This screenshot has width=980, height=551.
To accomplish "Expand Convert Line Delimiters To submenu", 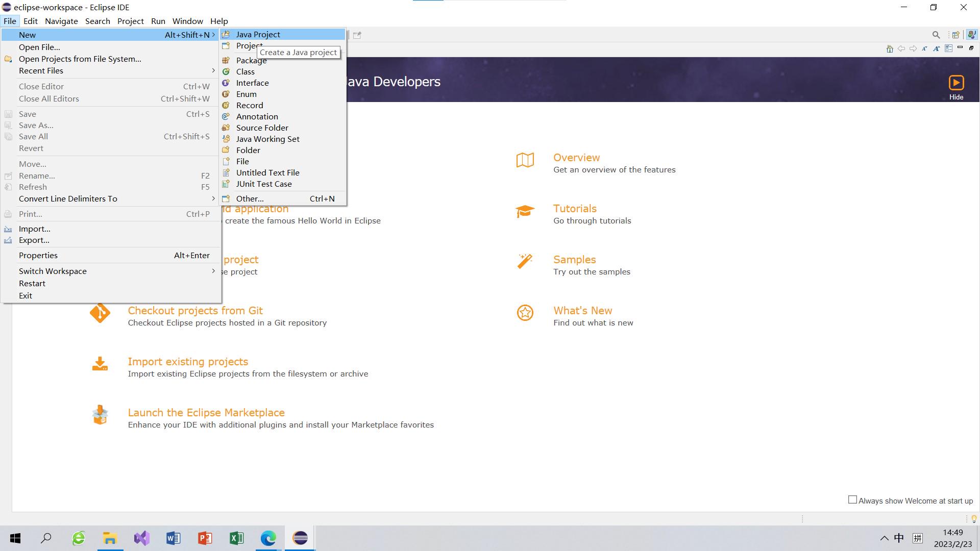I will [213, 198].
